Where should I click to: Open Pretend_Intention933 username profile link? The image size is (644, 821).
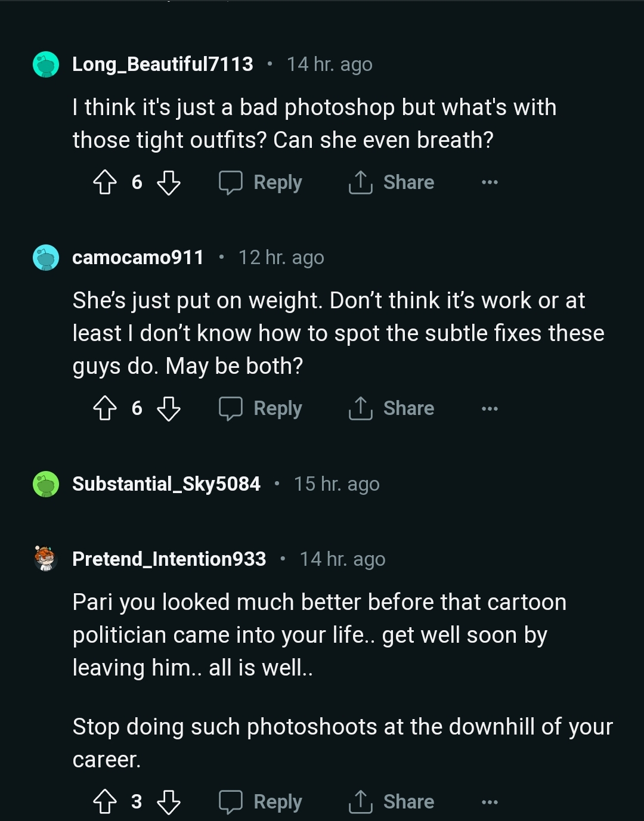point(169,559)
